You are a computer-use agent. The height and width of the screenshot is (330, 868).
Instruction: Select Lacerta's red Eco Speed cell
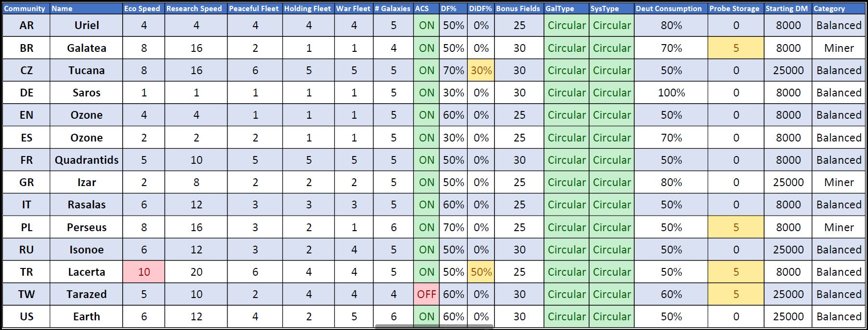(x=144, y=272)
